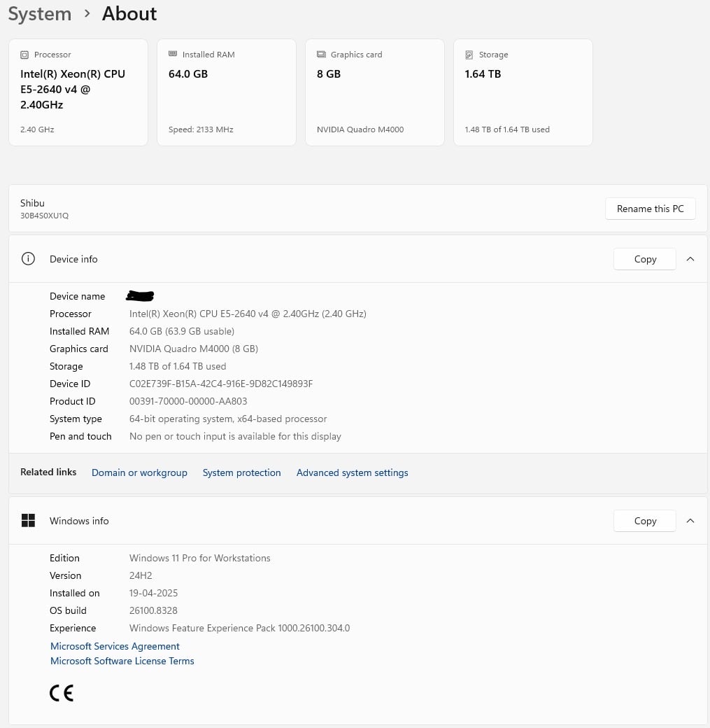Viewport: 710px width, 728px height.
Task: Click the Related links label
Action: (48, 472)
